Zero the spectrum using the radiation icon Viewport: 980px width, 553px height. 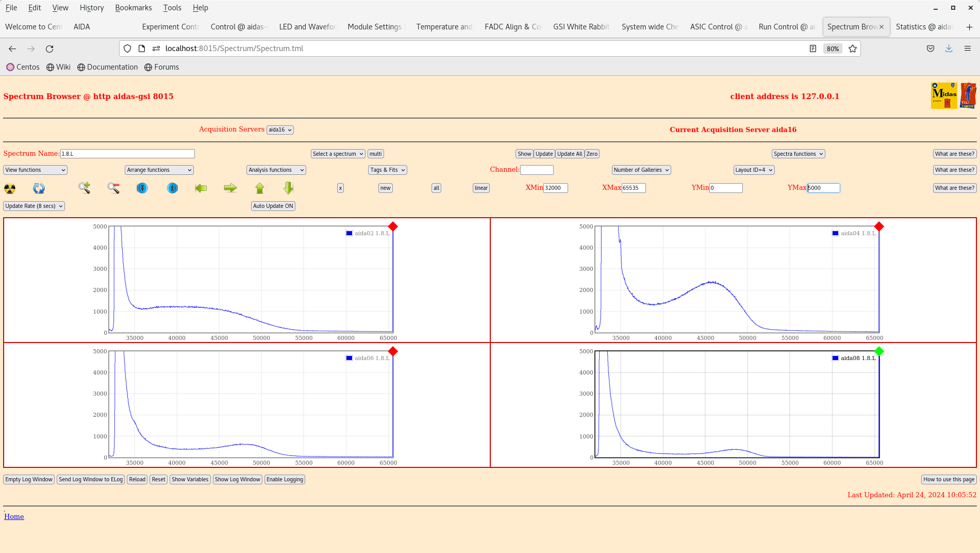pos(10,188)
